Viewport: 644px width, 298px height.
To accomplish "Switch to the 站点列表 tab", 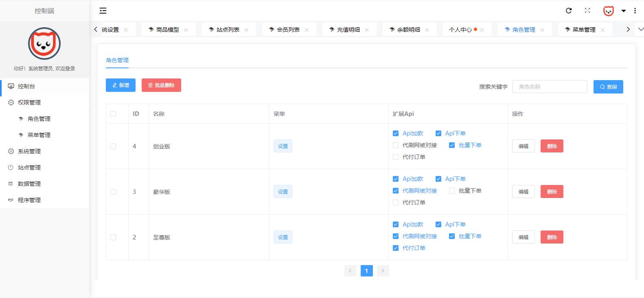I will pos(228,30).
